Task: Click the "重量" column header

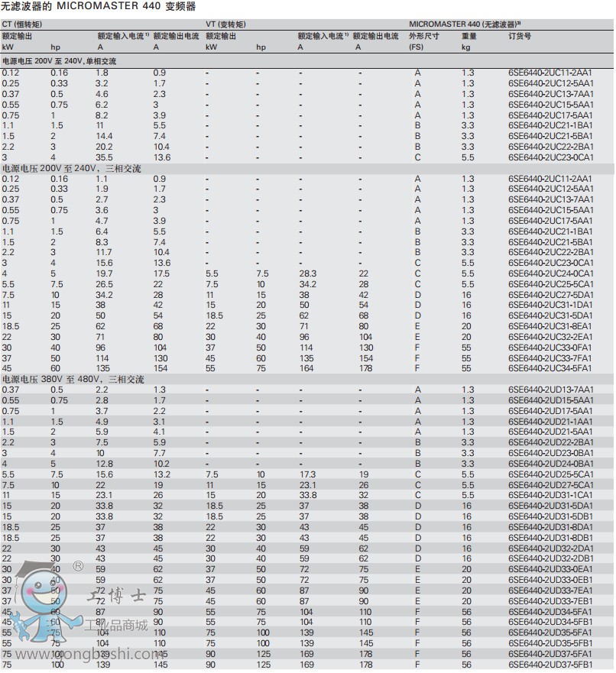Action: tap(469, 36)
